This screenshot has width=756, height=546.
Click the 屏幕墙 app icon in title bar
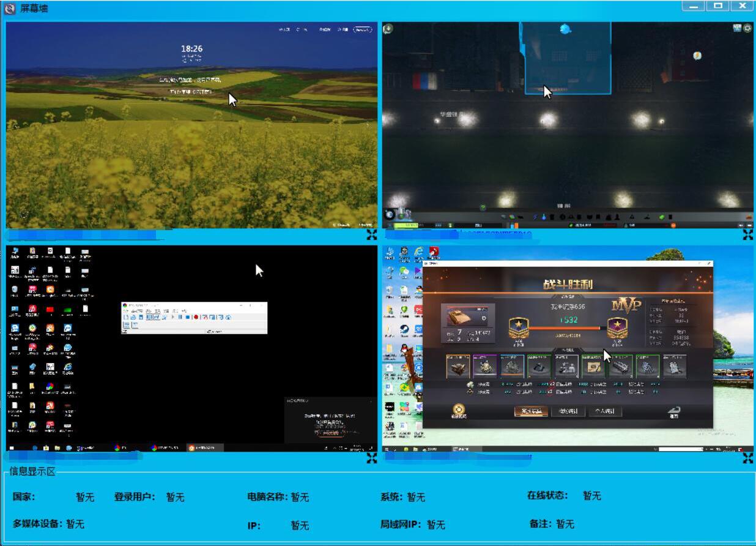10,8
